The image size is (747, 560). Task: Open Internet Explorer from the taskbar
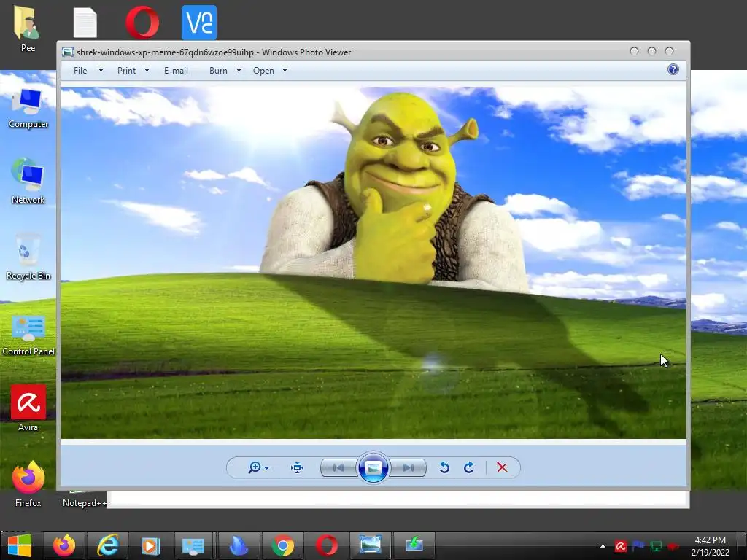click(108, 545)
